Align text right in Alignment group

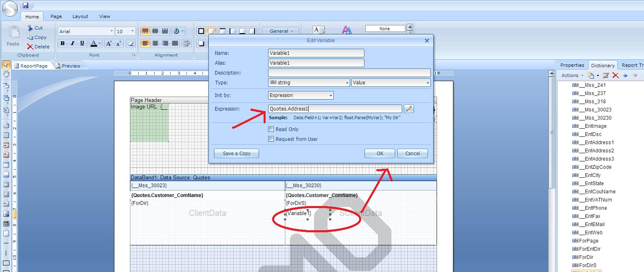[165, 43]
